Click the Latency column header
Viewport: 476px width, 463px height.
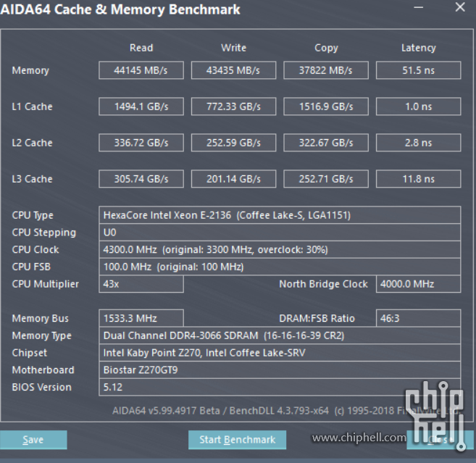[x=418, y=48]
